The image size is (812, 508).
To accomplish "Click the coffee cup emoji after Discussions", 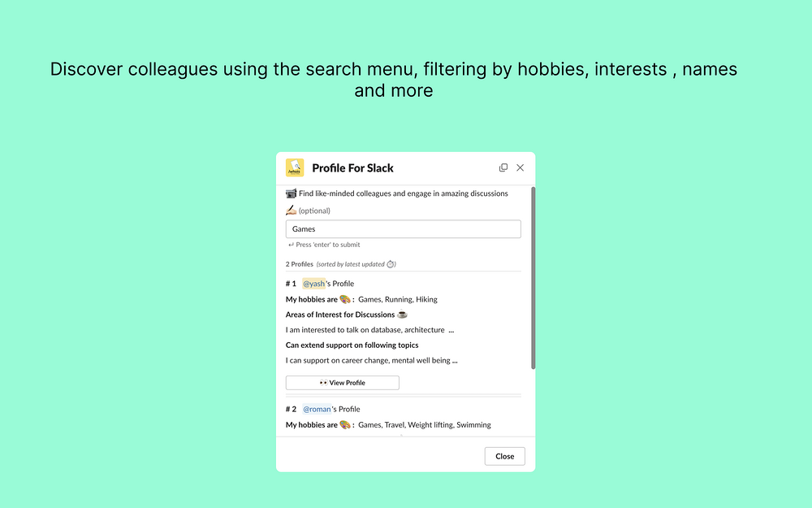I will tap(402, 314).
